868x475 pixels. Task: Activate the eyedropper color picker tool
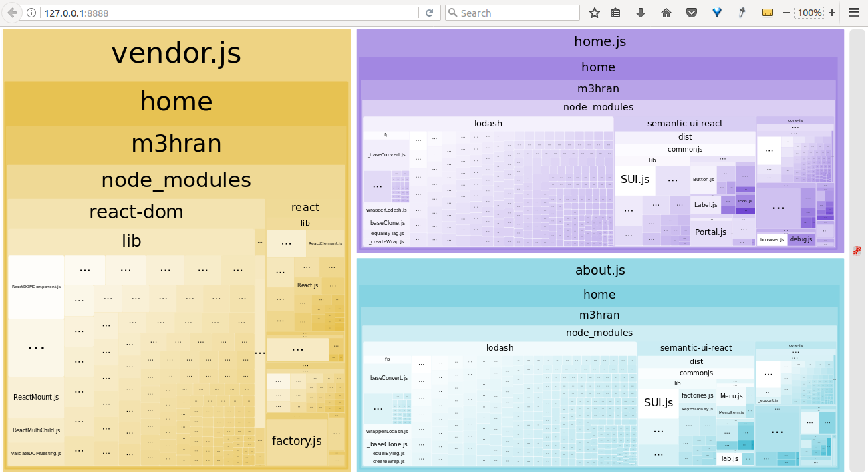click(742, 13)
